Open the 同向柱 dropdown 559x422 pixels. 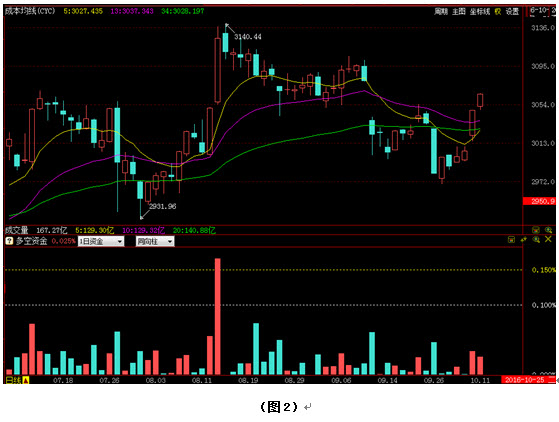(155, 241)
